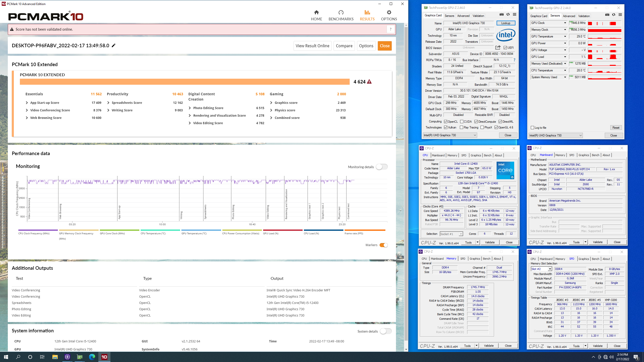
Task: Toggle the UEFI checkbox in GPU-Z
Action: [x=505, y=48]
